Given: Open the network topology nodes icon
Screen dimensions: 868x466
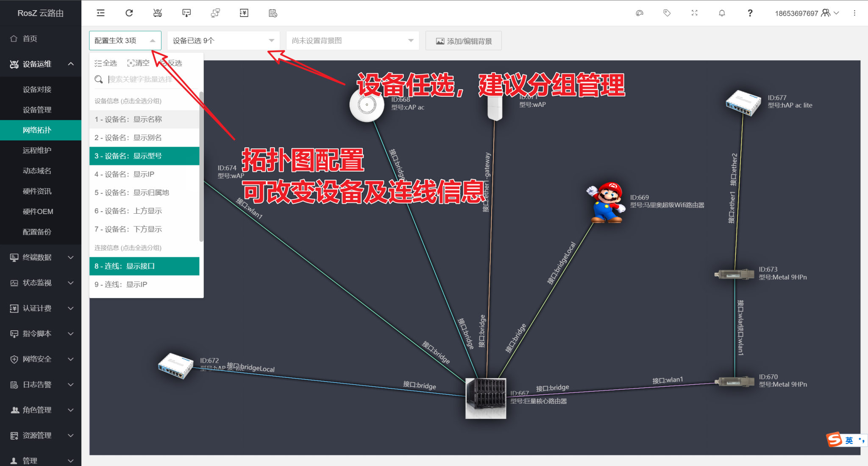Looking at the screenshot, I should [x=215, y=13].
